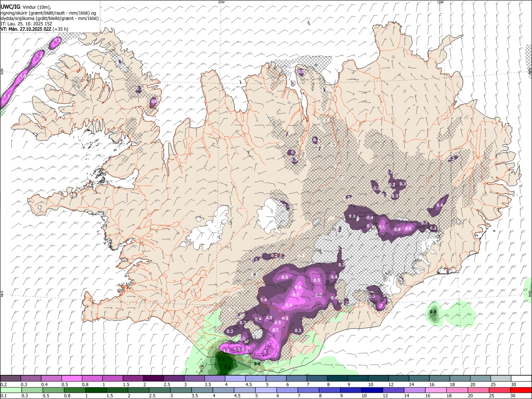The image size is (532, 399).
Task: Pick rain legend swatch between 6 and 7
Action: click(287, 390)
